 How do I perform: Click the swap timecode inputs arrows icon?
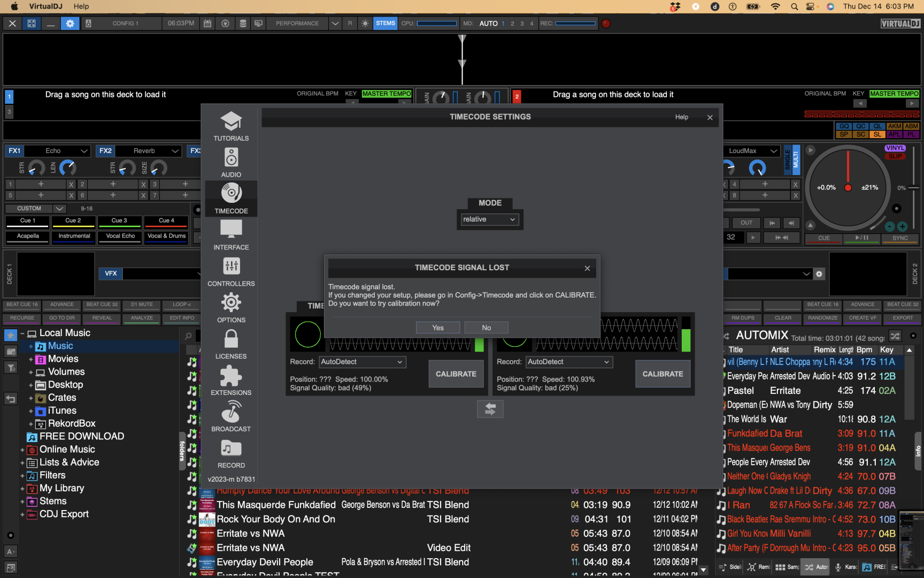(490, 409)
